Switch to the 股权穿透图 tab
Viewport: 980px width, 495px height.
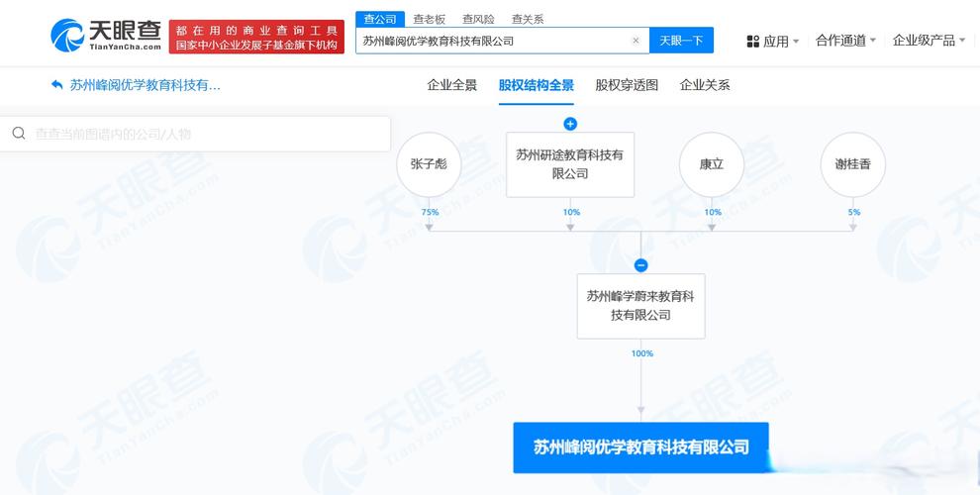(627, 85)
